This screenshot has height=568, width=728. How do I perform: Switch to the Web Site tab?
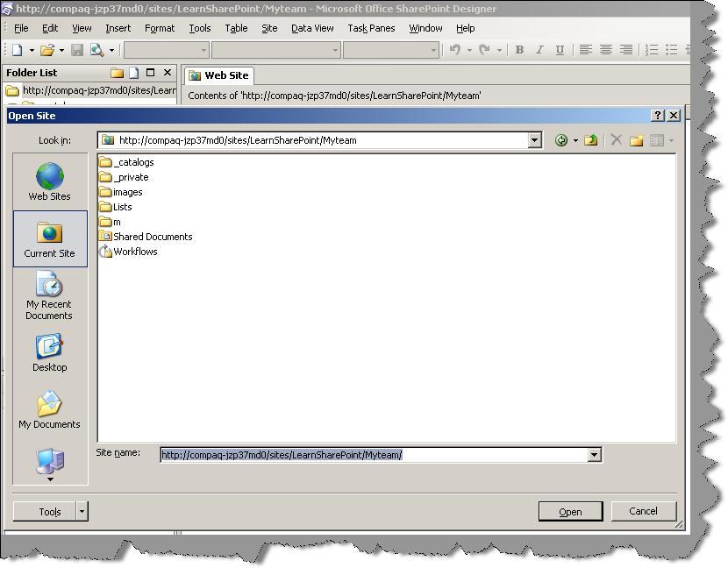click(219, 75)
